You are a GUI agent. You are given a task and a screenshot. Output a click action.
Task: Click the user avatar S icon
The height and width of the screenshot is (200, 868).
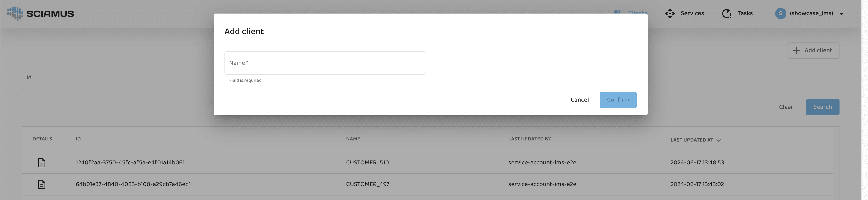(x=780, y=14)
